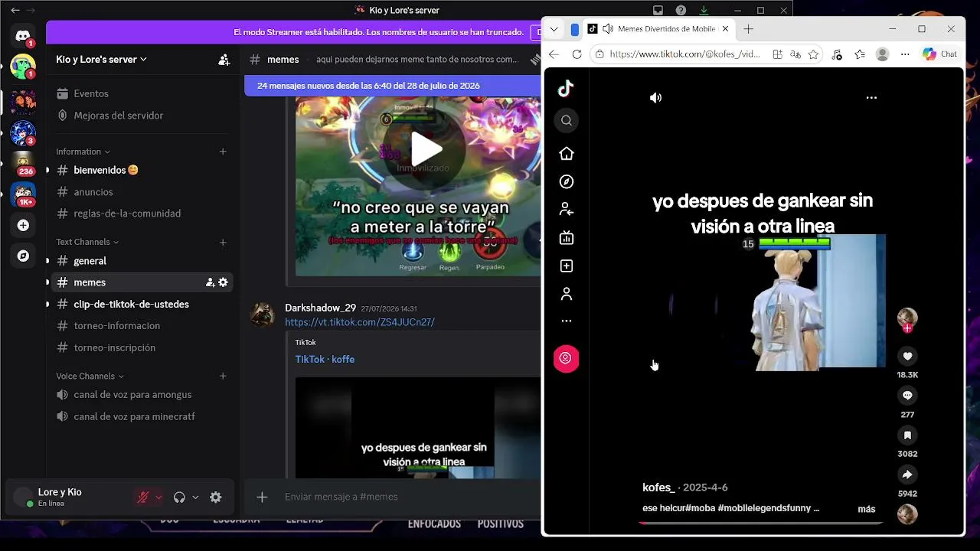Screen dimensions: 980x551
Task: Open headphones output options arrow
Action: [x=195, y=497]
